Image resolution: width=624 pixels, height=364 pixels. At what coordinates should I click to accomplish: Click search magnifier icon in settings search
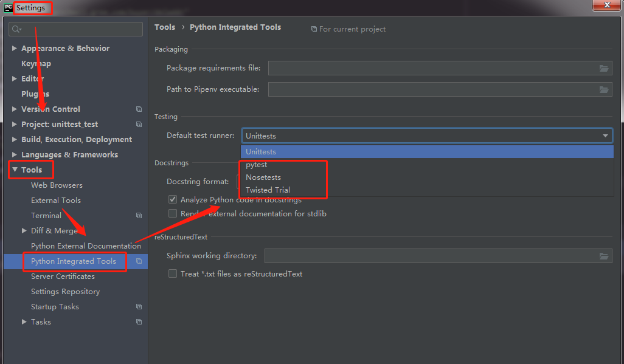click(16, 29)
